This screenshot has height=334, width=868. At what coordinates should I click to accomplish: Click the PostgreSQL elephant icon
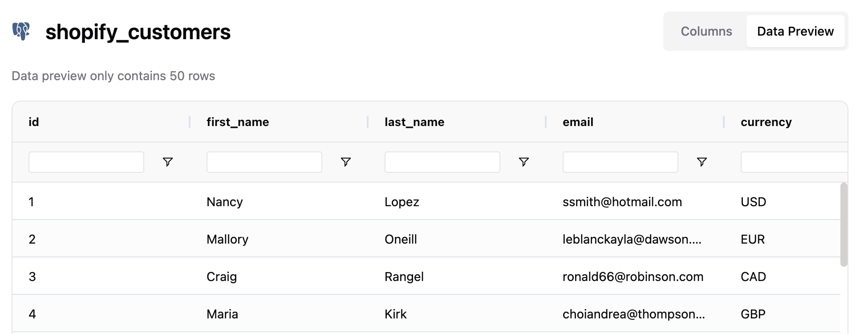tap(21, 31)
